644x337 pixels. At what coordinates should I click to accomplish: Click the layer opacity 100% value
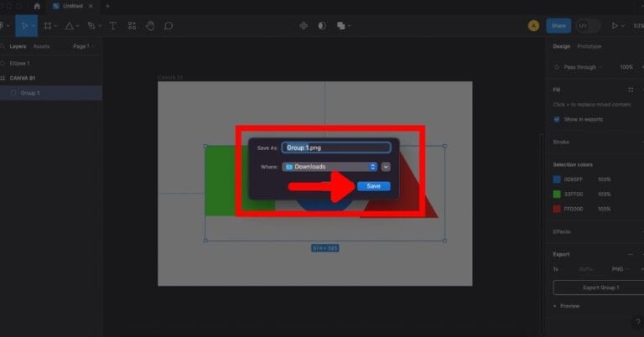pyautogui.click(x=626, y=67)
